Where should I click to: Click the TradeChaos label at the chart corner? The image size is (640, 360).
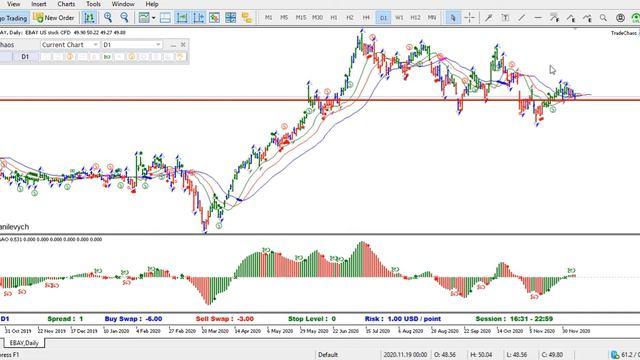click(x=624, y=33)
